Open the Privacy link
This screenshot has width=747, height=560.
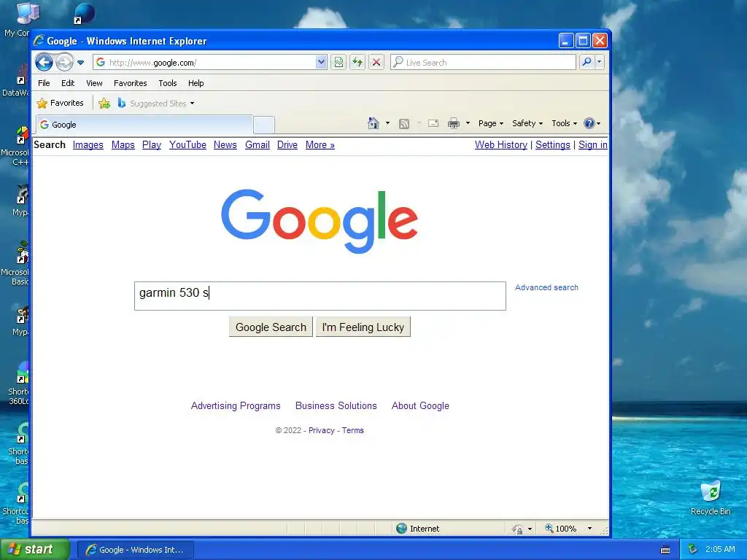[322, 430]
